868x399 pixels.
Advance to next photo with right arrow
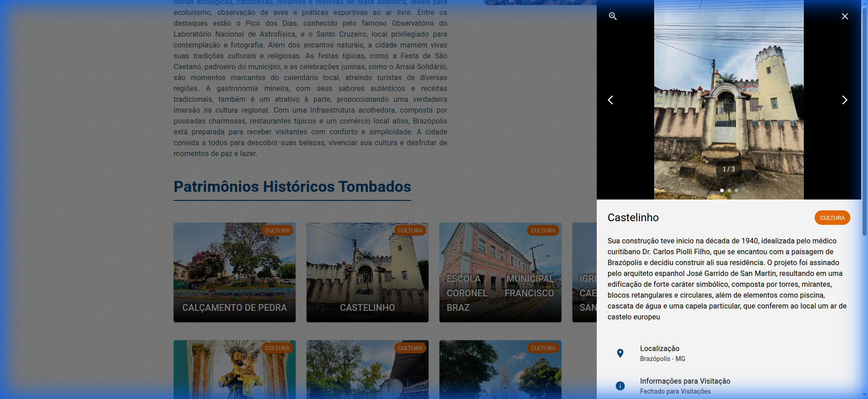pyautogui.click(x=844, y=100)
